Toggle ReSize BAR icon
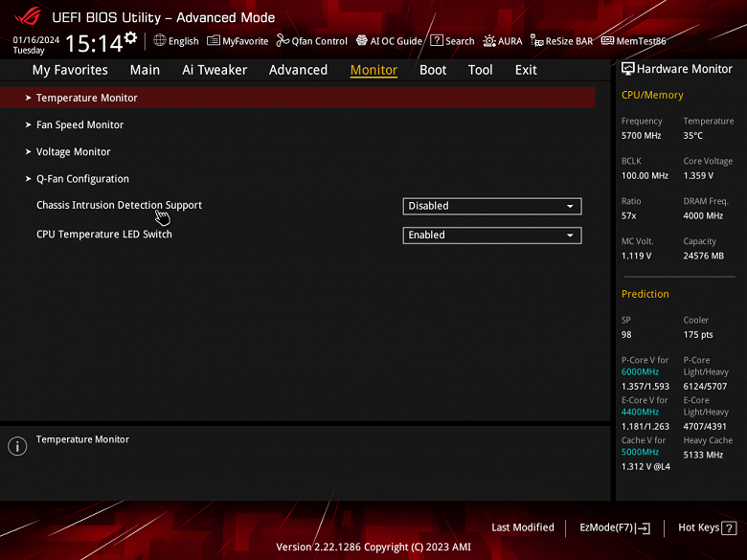 (537, 41)
